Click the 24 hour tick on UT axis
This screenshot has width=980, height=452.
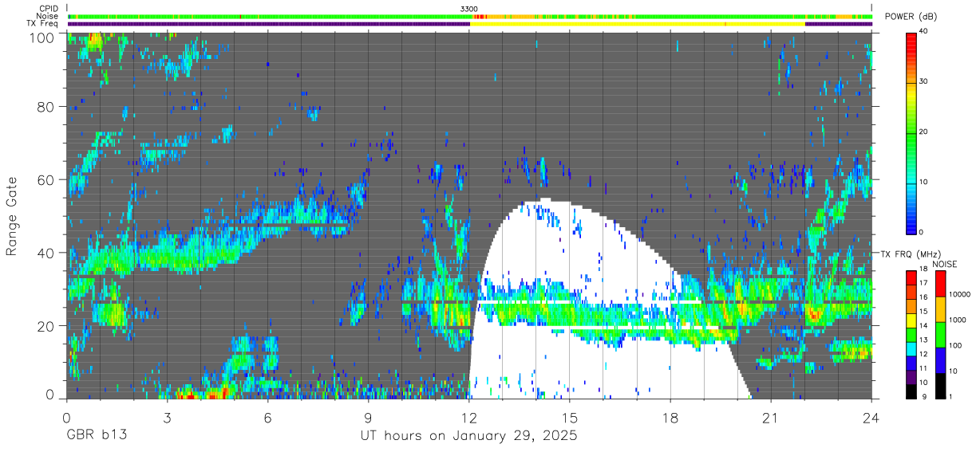871,418
